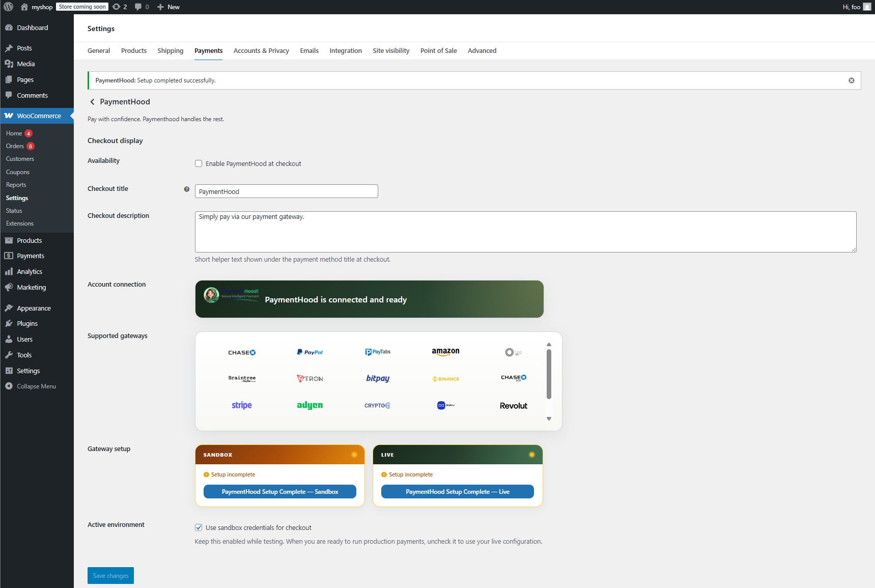The height and width of the screenshot is (588, 875).
Task: Click the Pages sidebar icon
Action: tap(9, 79)
